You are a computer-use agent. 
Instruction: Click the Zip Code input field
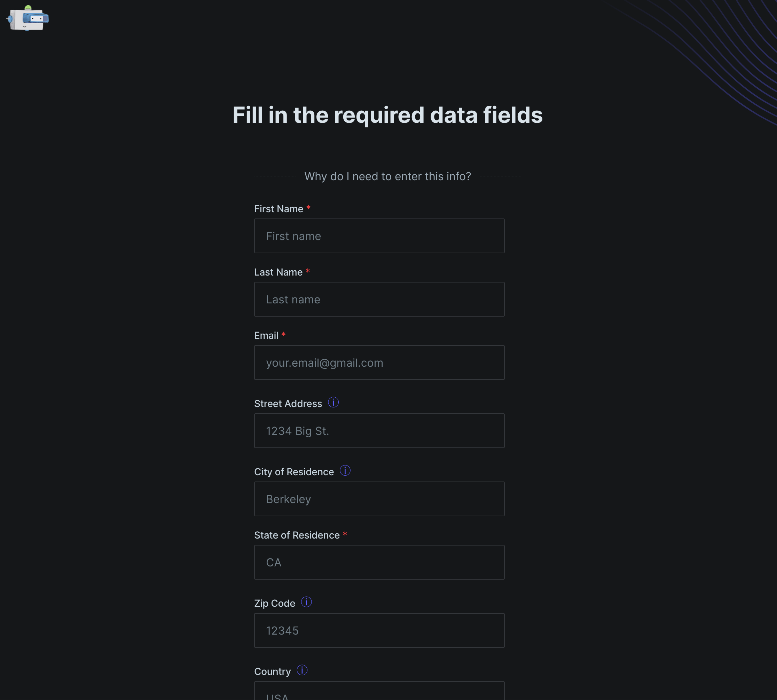379,630
